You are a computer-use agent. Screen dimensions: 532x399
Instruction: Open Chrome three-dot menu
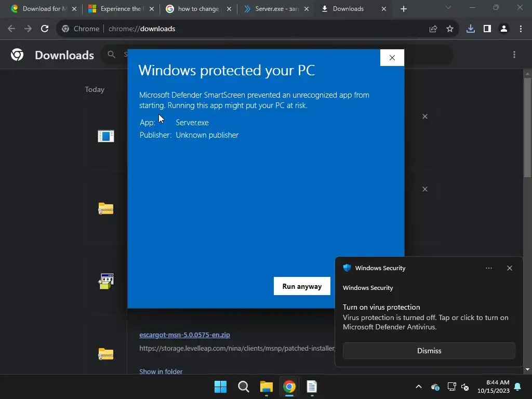(521, 29)
